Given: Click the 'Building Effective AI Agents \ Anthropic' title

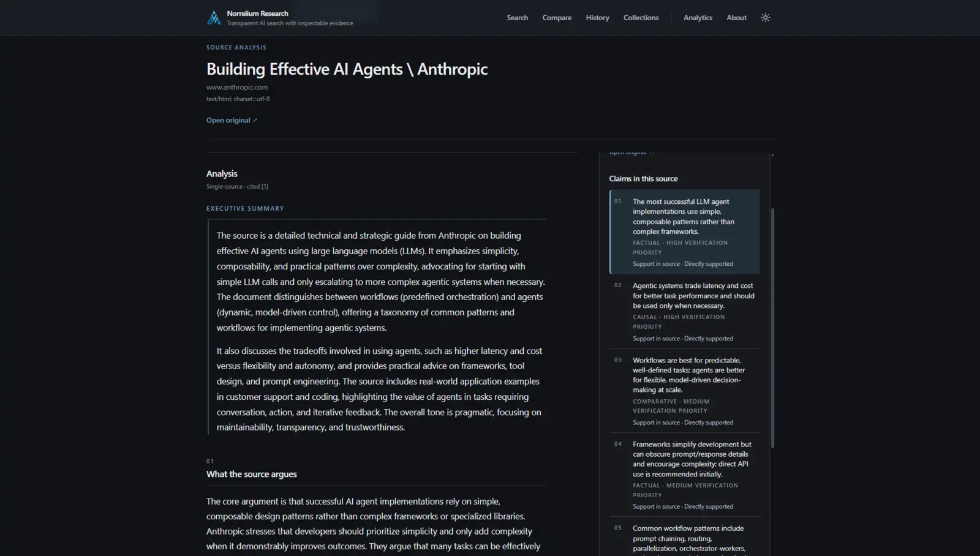Looking at the screenshot, I should point(347,69).
